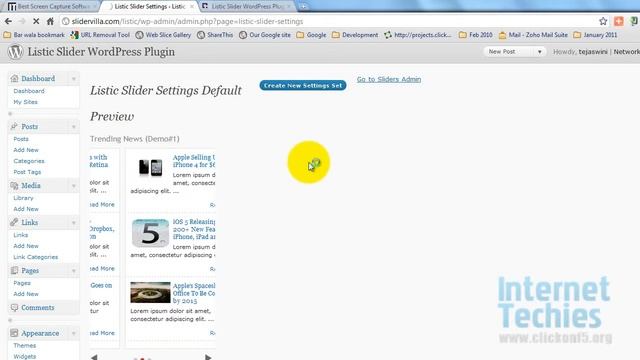Open Media Library in sidebar
Image resolution: width=640 pixels, height=360 pixels.
point(23,198)
